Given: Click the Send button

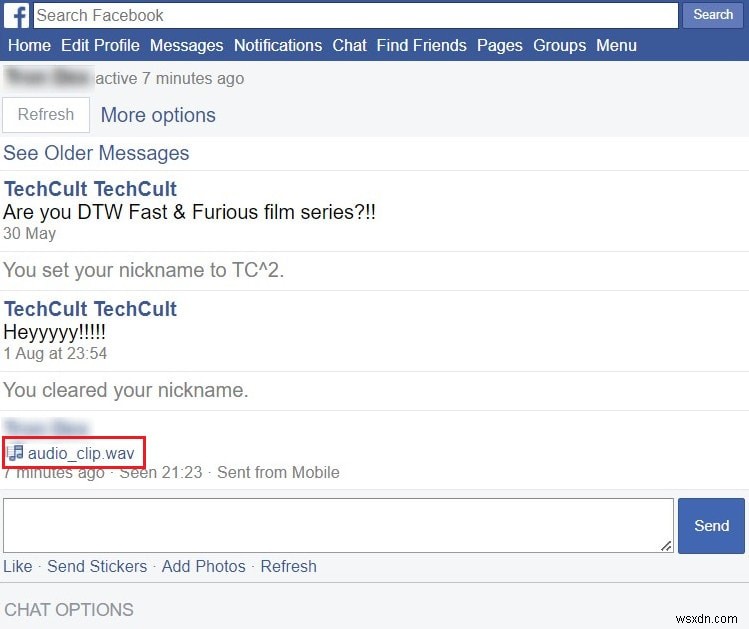Looking at the screenshot, I should (x=711, y=526).
